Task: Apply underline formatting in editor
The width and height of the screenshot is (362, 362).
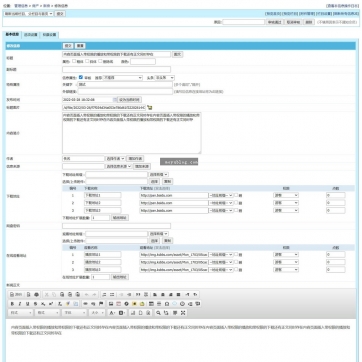Action: coord(27,304)
